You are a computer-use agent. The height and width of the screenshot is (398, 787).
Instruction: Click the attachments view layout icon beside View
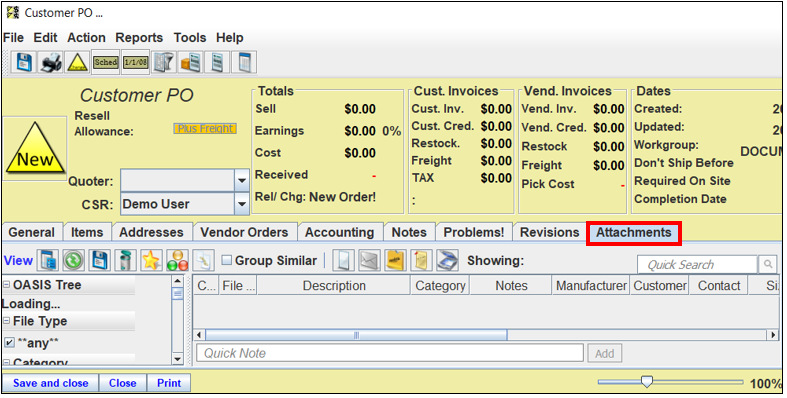(x=48, y=260)
